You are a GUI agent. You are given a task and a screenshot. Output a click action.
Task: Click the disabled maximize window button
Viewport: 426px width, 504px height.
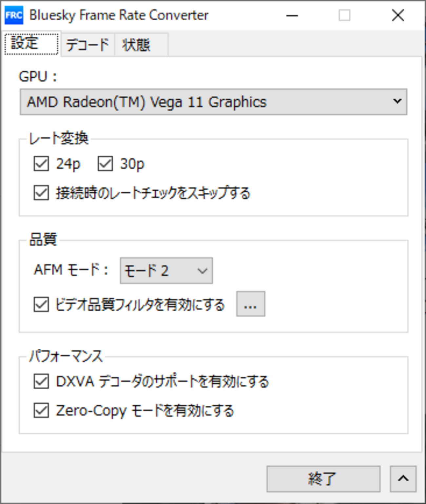coord(344,15)
